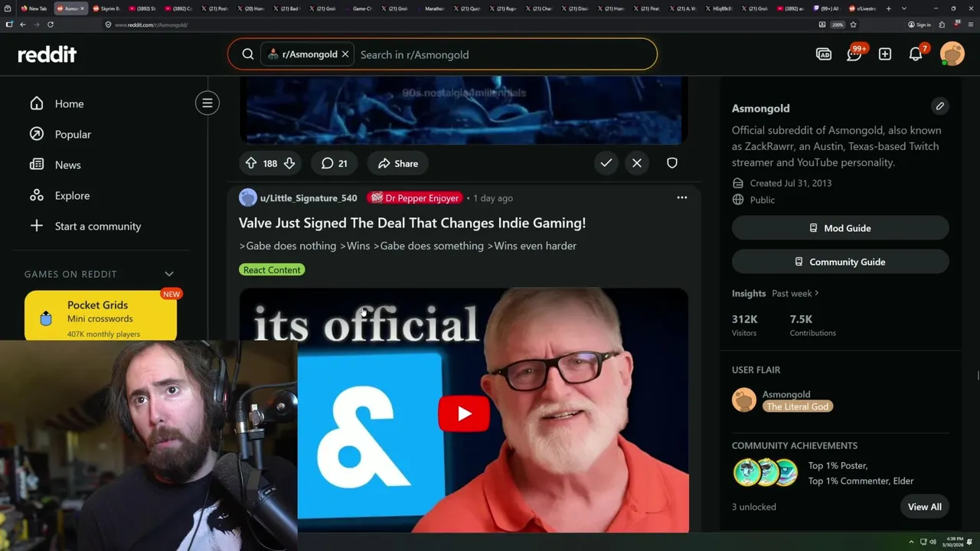
Task: Collapse the Games on Reddit section
Action: tap(169, 274)
